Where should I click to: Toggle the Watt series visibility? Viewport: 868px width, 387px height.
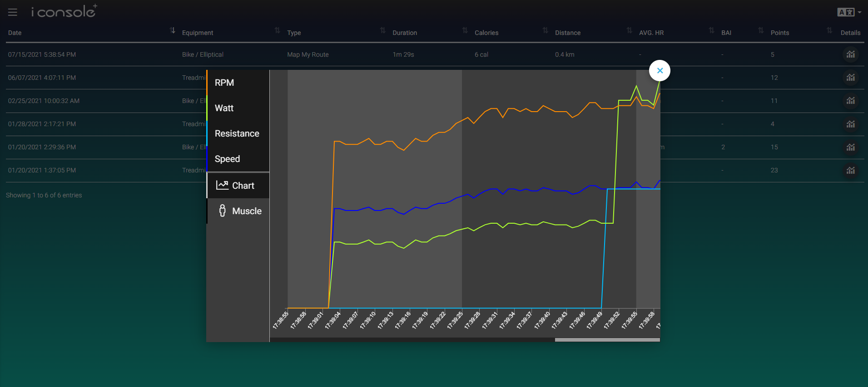point(224,108)
